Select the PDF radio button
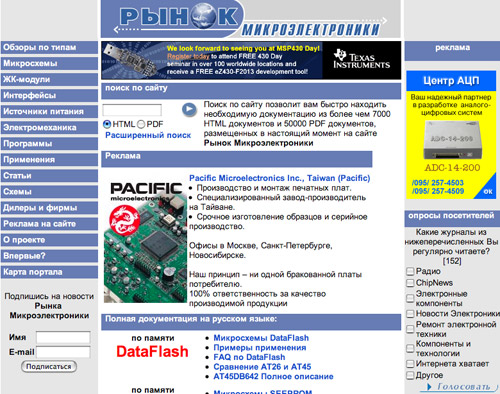Screen dimensions: 500x394 pos(141,124)
